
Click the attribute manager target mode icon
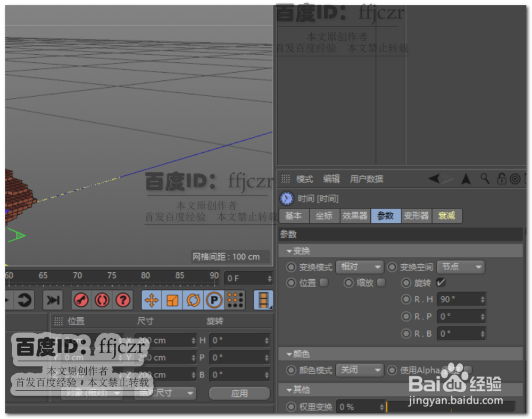tap(515, 179)
